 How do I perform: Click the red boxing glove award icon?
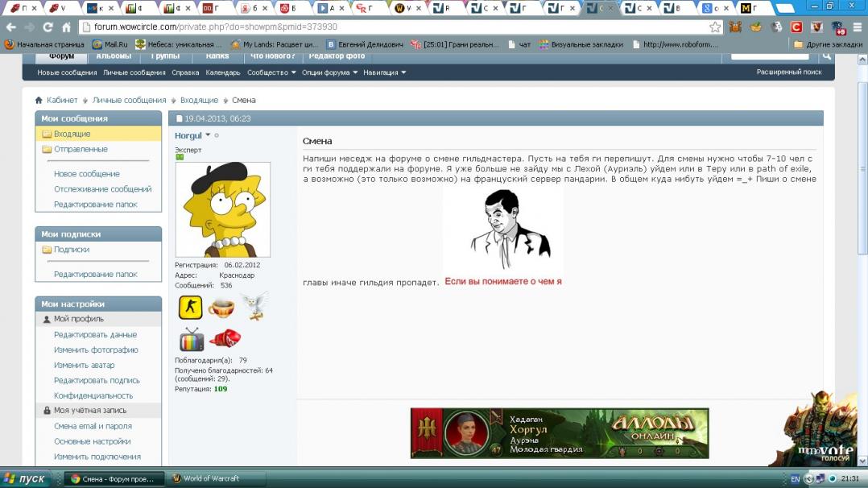[x=225, y=339]
